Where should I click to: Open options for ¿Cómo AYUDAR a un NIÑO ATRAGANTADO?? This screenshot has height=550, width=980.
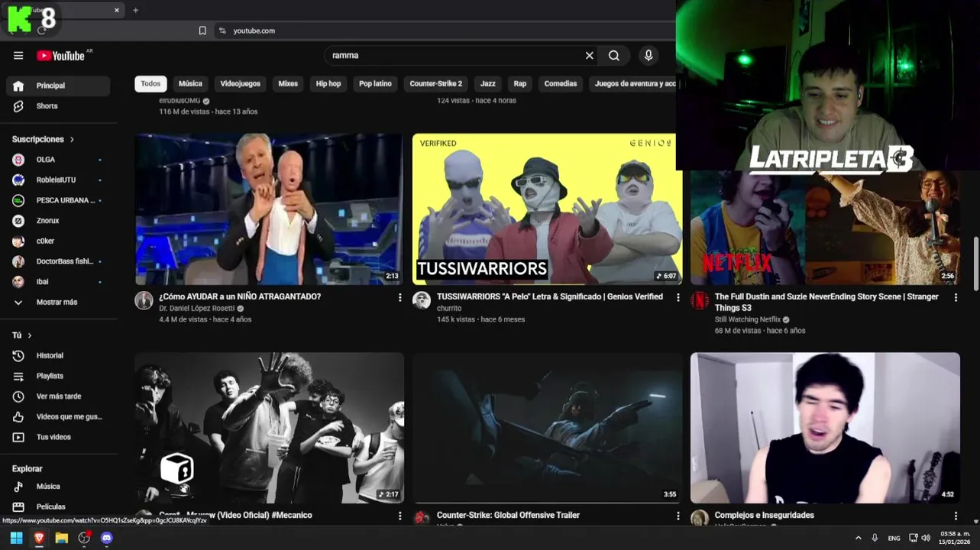399,297
